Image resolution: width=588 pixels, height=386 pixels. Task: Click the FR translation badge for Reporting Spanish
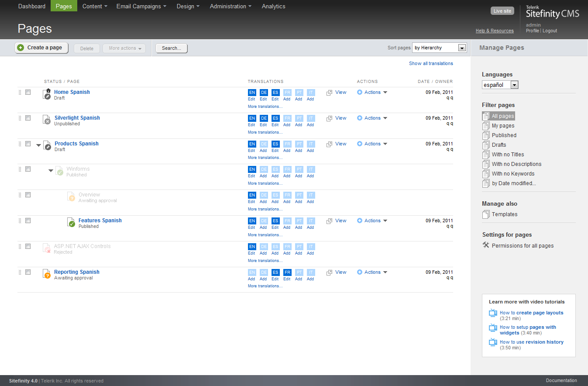point(287,272)
